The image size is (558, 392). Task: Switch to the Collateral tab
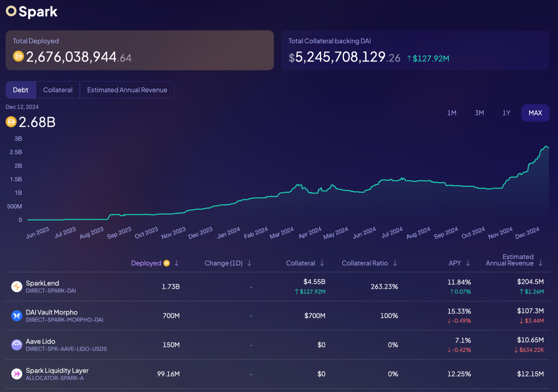tap(58, 90)
